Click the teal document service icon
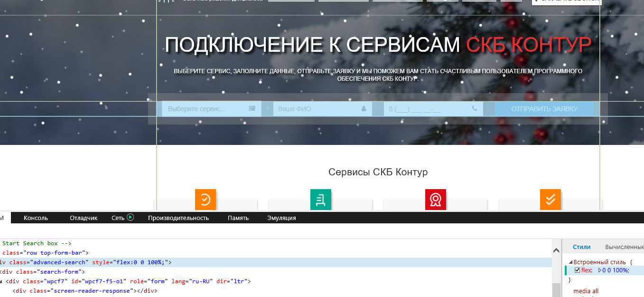644x297 pixels. [320, 200]
